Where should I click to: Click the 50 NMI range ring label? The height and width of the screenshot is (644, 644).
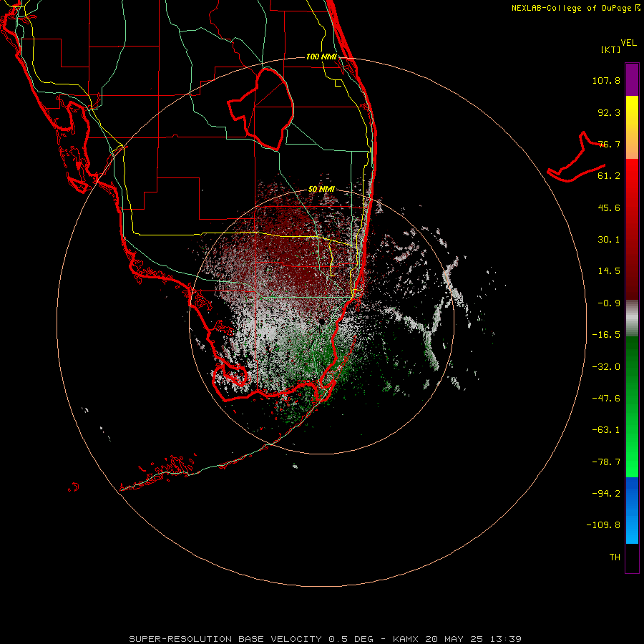[x=321, y=190]
